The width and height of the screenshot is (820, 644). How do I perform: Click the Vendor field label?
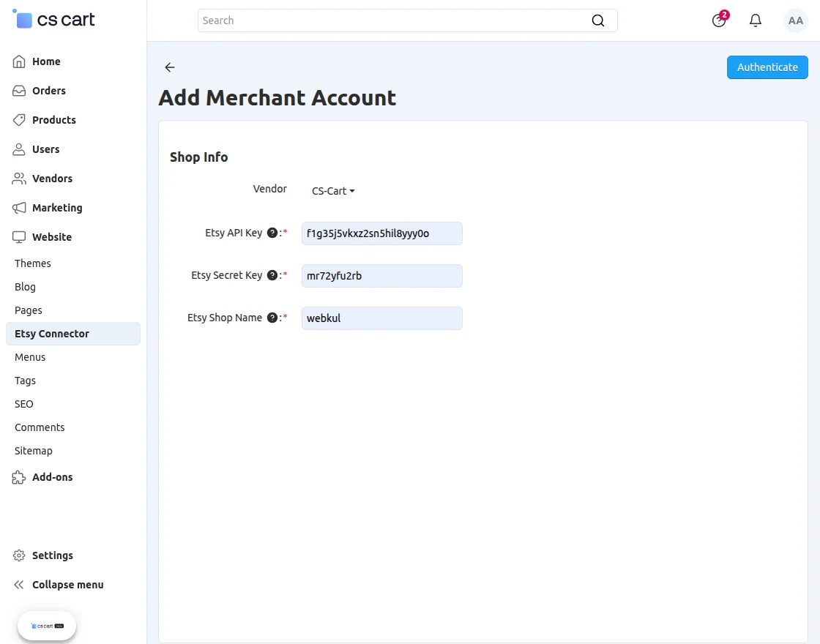(270, 189)
